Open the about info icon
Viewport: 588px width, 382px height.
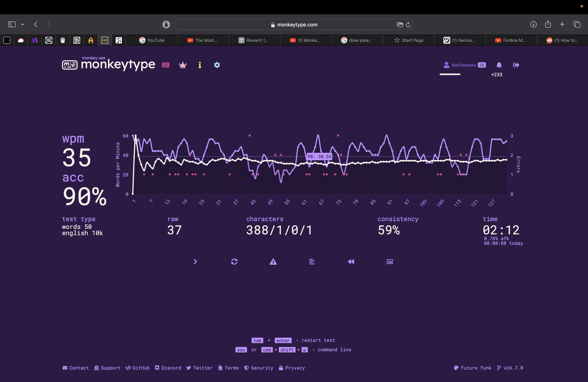[200, 65]
